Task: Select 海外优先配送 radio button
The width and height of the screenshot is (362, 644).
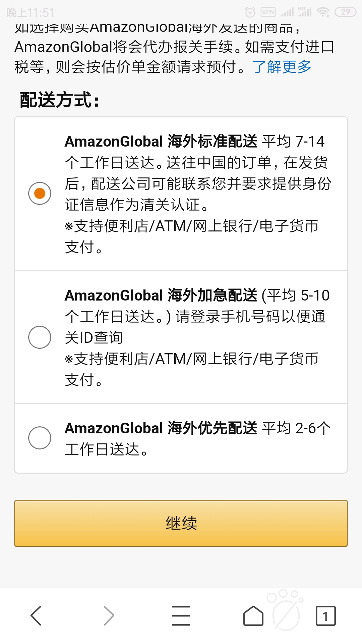Action: pos(40,438)
